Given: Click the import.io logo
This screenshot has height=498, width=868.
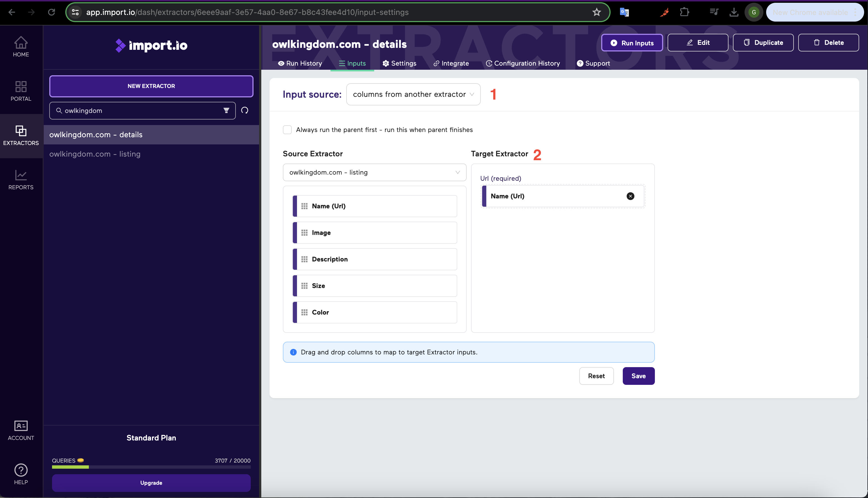Looking at the screenshot, I should [151, 45].
